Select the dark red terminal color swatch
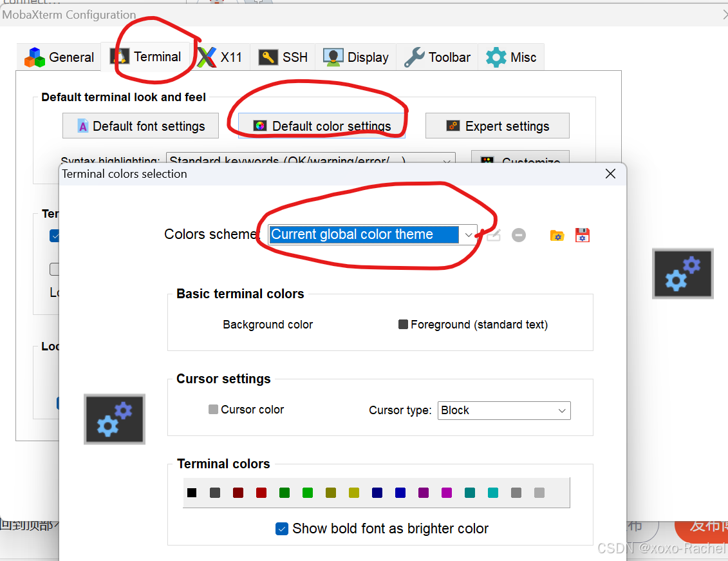Screen dimensions: 728x561 click(x=238, y=493)
